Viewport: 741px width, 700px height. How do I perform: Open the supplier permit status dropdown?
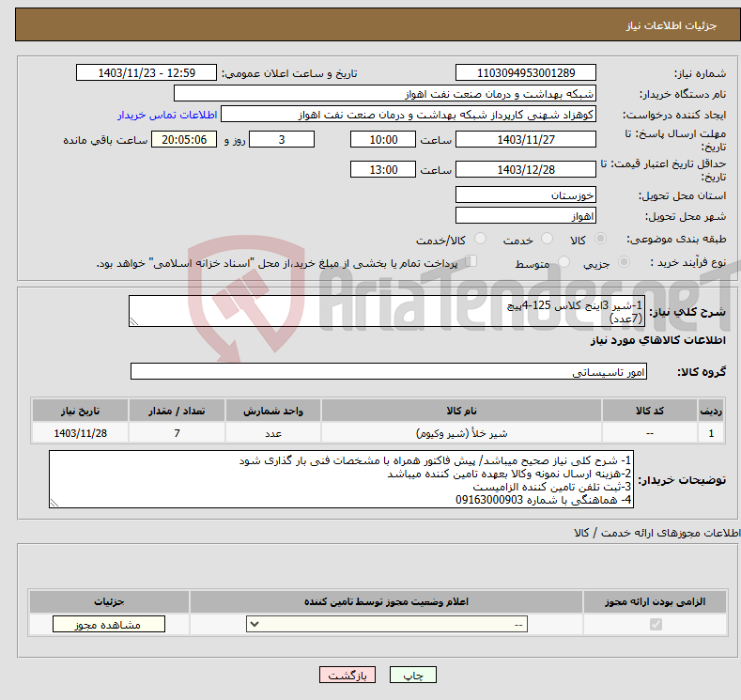[387, 625]
